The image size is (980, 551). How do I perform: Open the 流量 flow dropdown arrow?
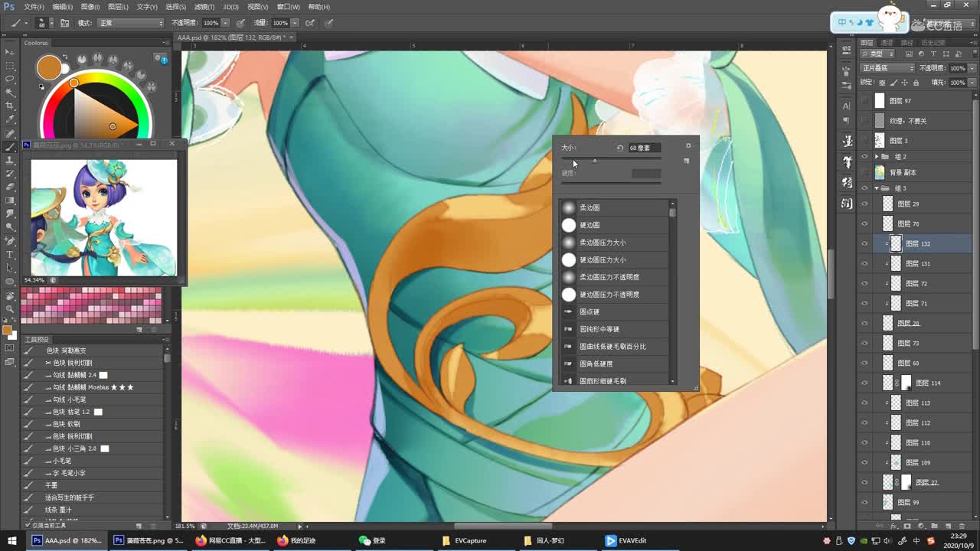click(295, 23)
